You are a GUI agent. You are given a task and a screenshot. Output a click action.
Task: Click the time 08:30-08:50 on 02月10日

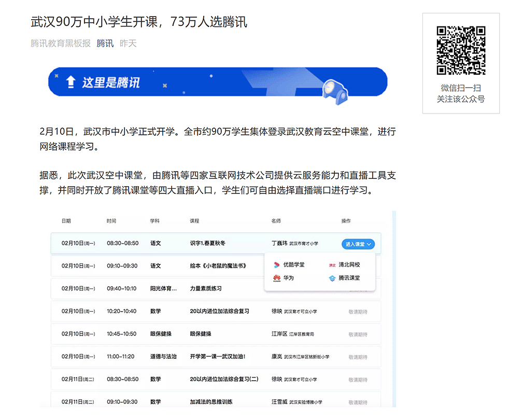(123, 243)
